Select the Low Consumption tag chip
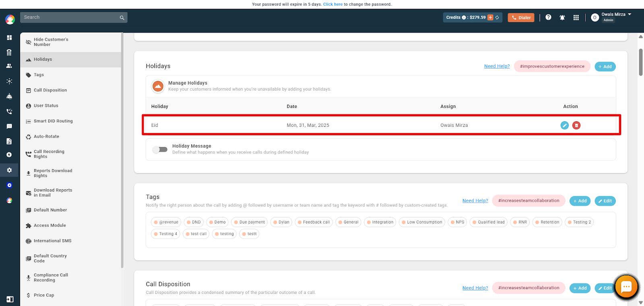Viewport: 644px width, 306px height. tap(422, 222)
